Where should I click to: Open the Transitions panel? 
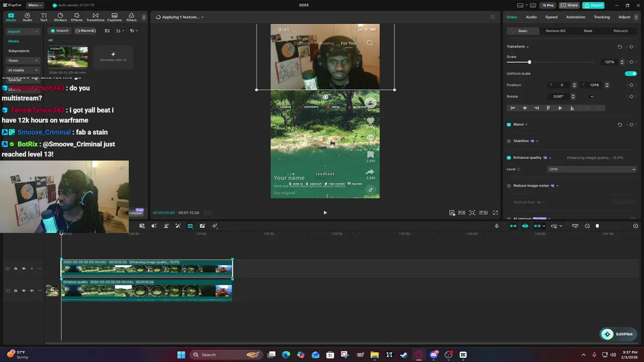95,17
